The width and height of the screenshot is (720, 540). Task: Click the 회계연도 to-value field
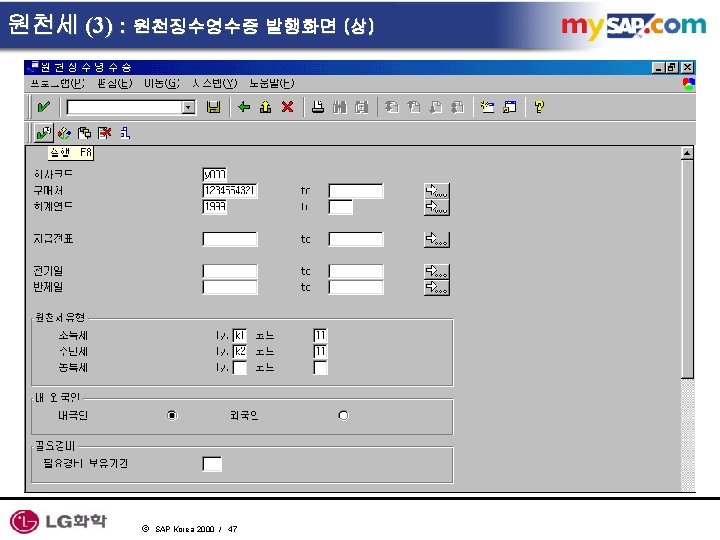click(341, 207)
